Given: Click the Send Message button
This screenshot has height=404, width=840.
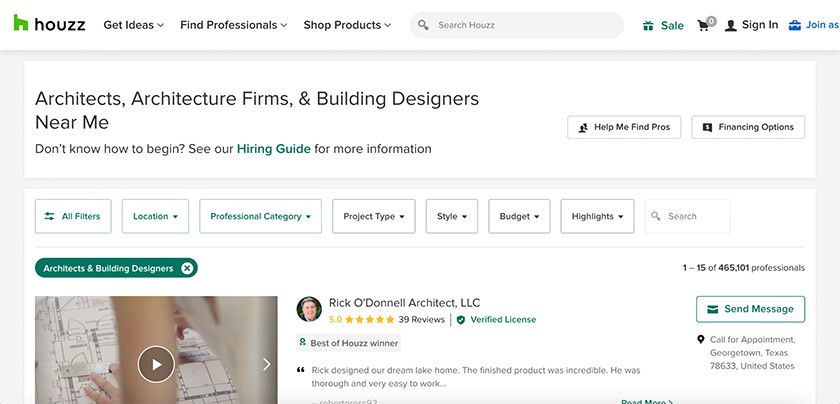Looking at the screenshot, I should click(750, 309).
